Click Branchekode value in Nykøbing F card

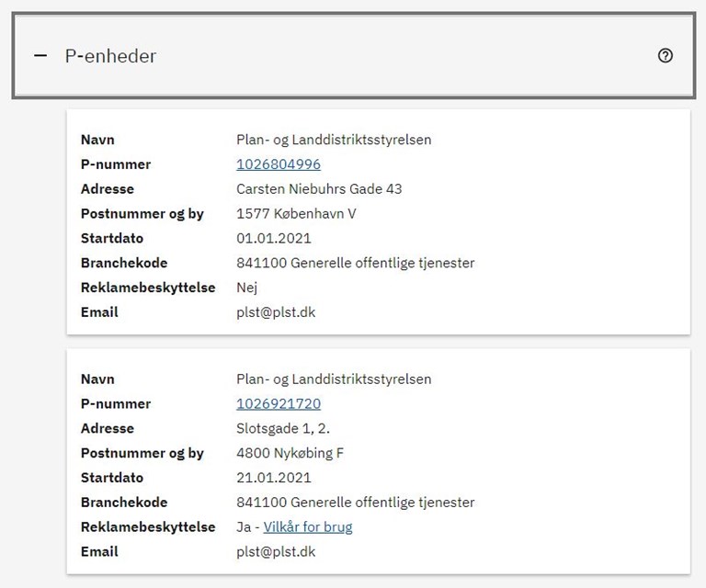tap(355, 502)
